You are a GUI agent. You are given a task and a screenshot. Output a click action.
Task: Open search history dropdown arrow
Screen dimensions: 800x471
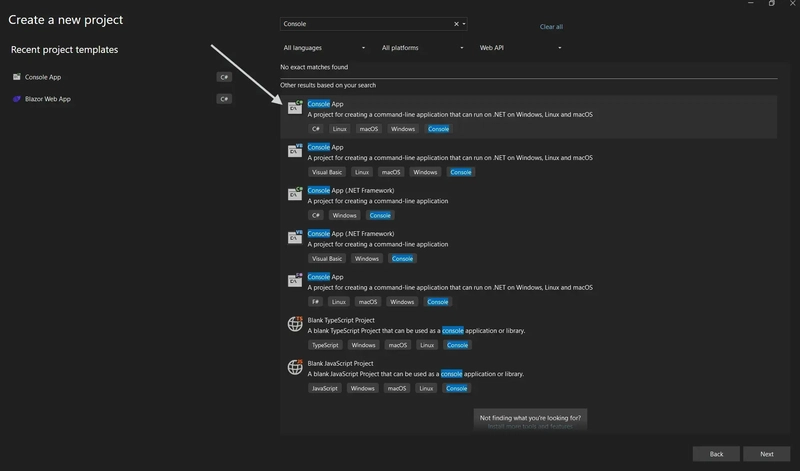click(x=464, y=24)
